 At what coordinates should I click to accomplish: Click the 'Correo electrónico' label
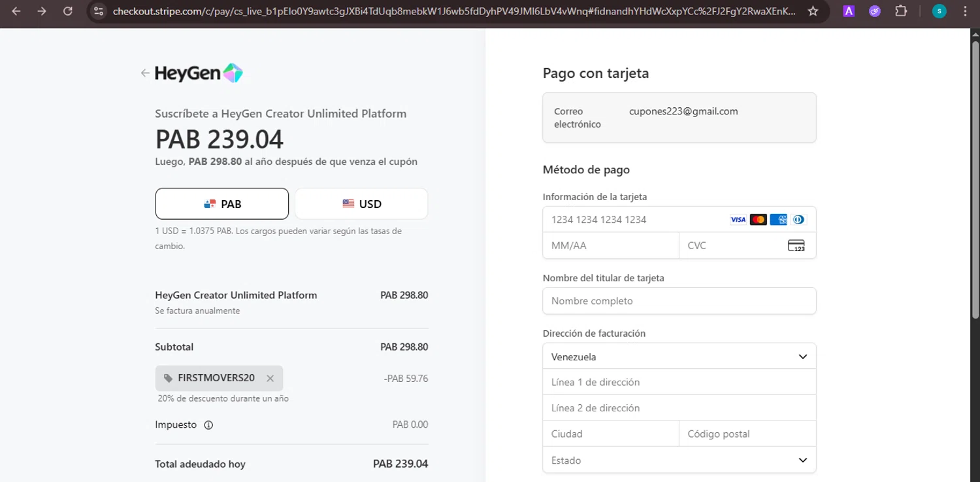click(x=577, y=118)
